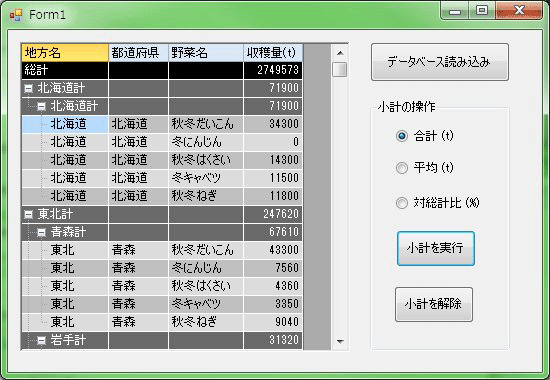Select the 合計 (t) radio button
This screenshot has width=550, height=380.
[402, 136]
